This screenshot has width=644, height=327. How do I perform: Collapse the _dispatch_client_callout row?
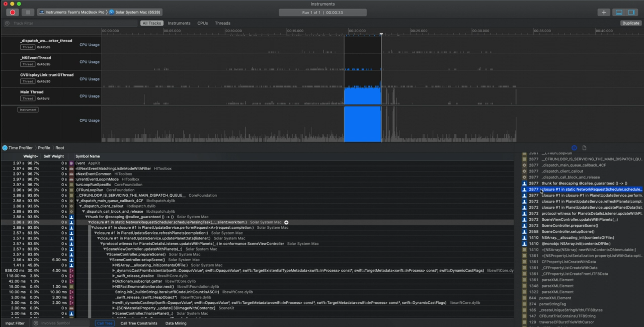click(x=81, y=206)
